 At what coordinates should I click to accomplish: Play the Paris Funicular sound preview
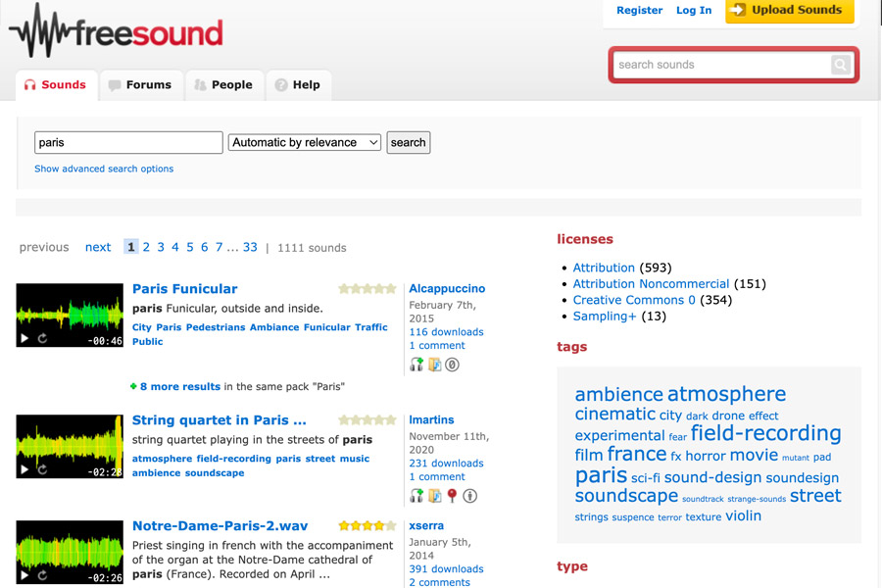coord(24,338)
